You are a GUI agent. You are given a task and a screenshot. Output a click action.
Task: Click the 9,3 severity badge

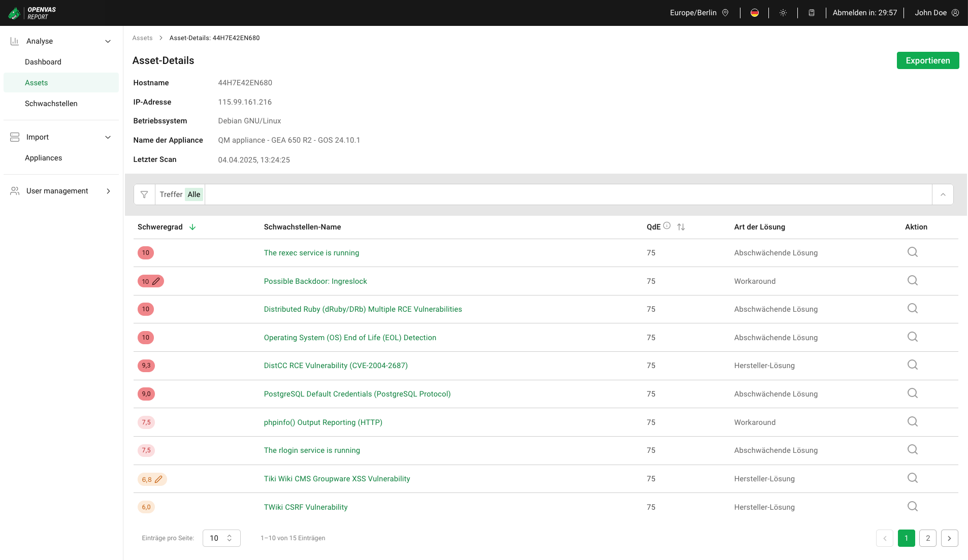click(x=146, y=366)
